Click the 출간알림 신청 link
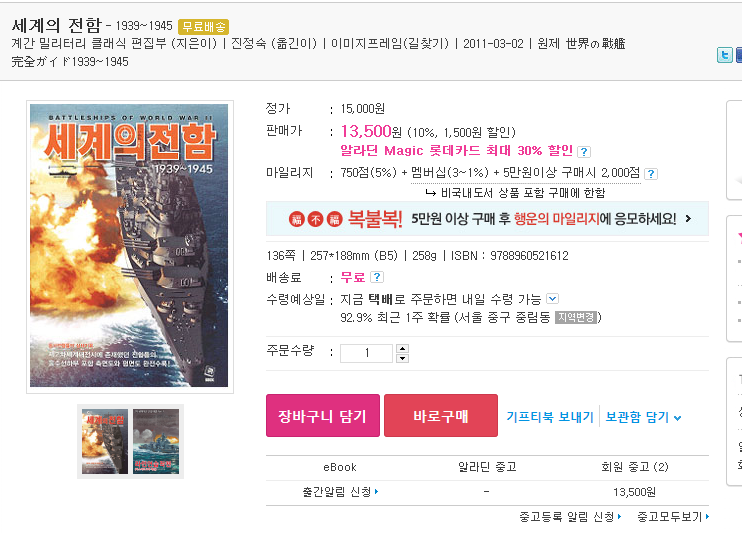The image size is (742, 533). tap(340, 492)
